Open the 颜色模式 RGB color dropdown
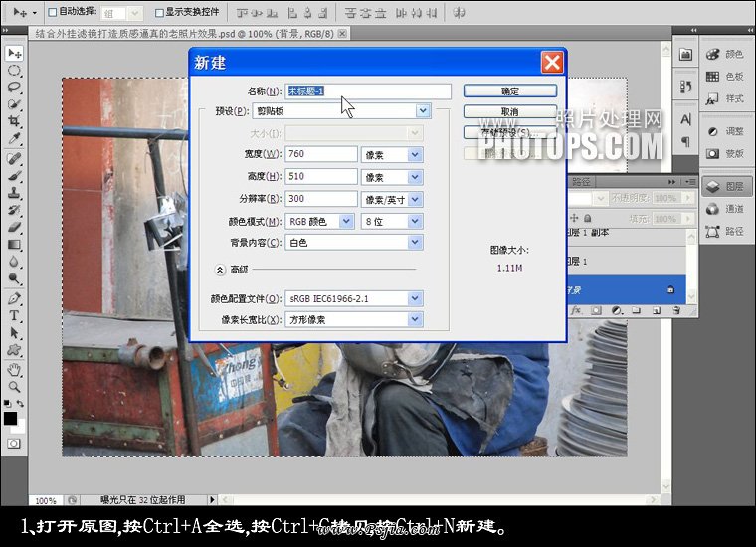The image size is (756, 547). pyautogui.click(x=346, y=221)
